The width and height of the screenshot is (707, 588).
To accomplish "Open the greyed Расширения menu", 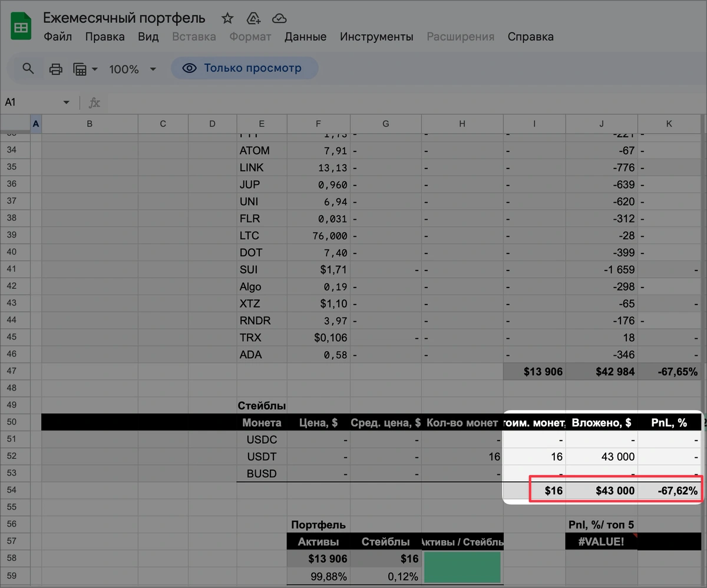I will click(x=460, y=37).
